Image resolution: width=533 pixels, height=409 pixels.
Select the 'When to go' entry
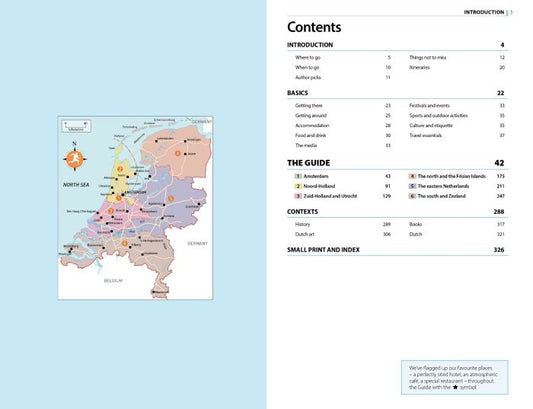(307, 67)
